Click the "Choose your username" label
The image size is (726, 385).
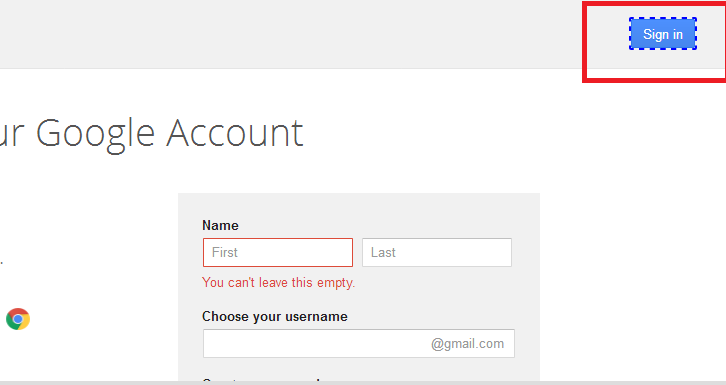pos(275,317)
